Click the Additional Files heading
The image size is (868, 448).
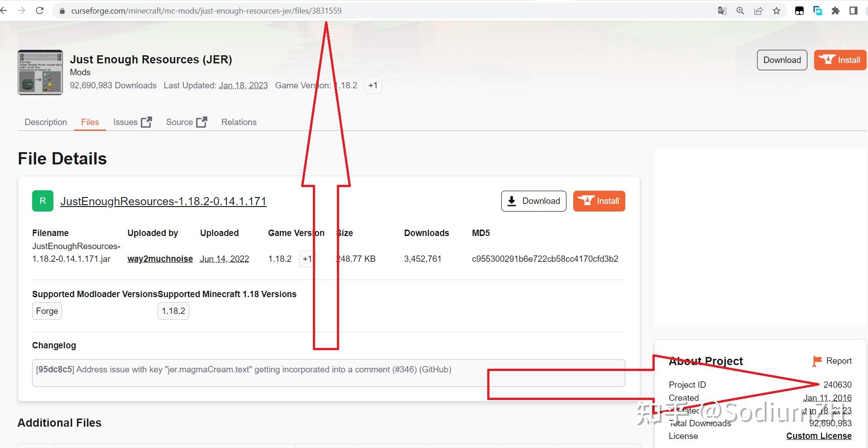(59, 423)
